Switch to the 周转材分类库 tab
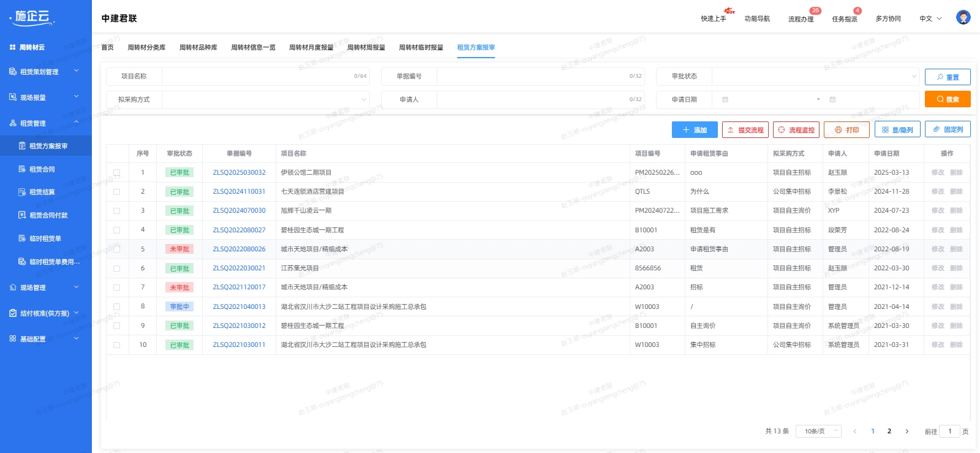This screenshot has width=980, height=453. click(x=146, y=47)
